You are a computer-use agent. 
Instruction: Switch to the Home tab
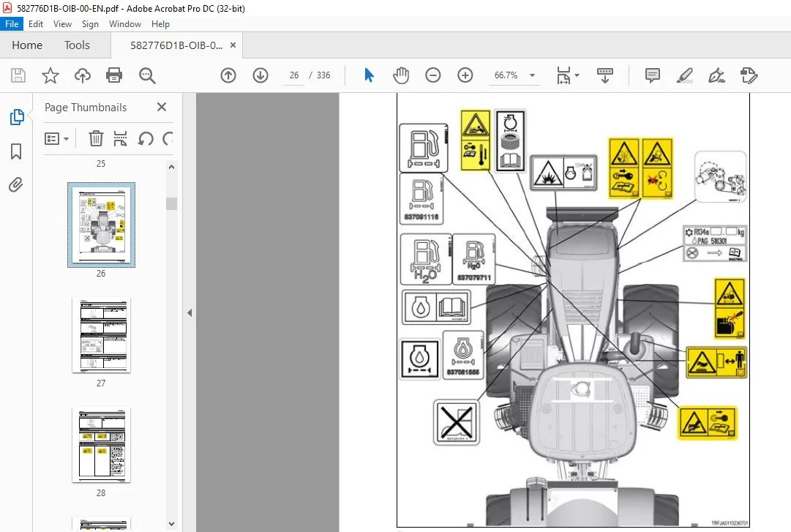click(27, 45)
